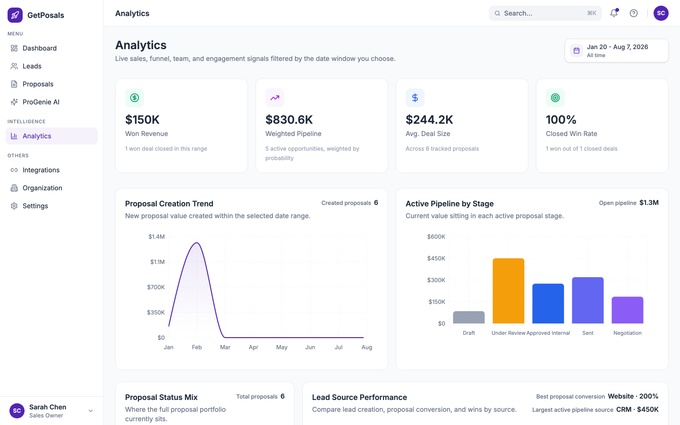Click the Won Revenue dollar coin icon

coord(134,98)
